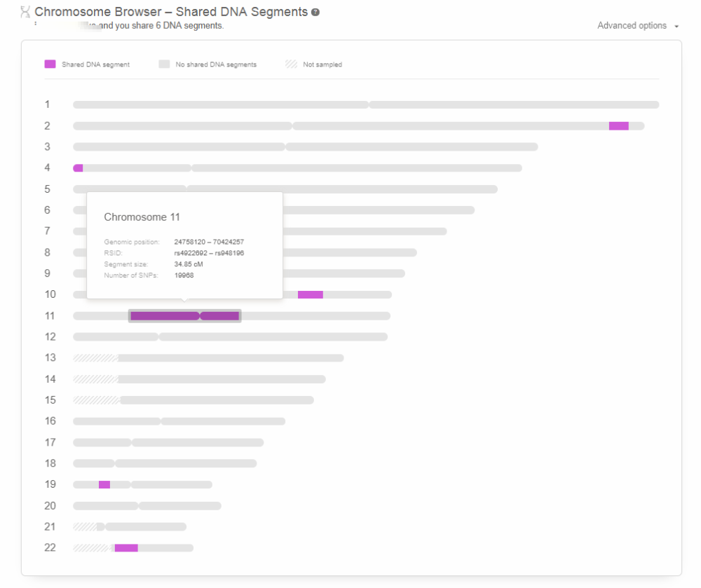Image resolution: width=701 pixels, height=588 pixels.
Task: Select the purple segment on chromosome 10
Action: [311, 294]
